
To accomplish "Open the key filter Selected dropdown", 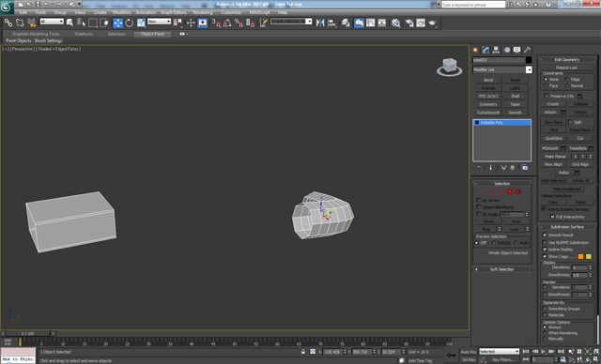I will 499,352.
